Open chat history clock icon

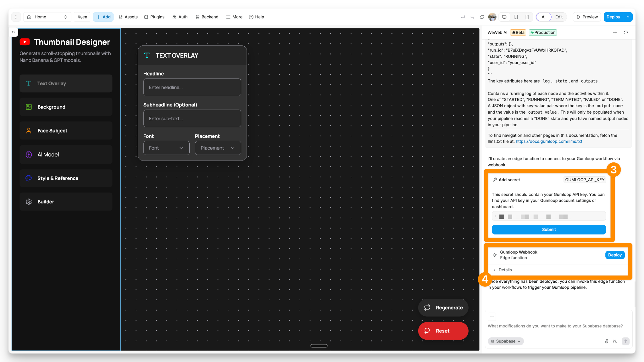(x=626, y=32)
